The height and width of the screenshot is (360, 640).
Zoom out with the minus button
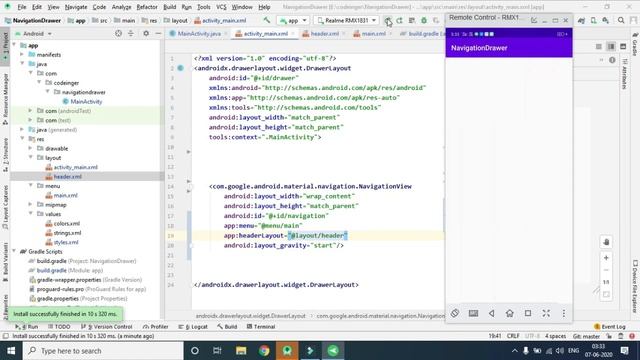606,270
